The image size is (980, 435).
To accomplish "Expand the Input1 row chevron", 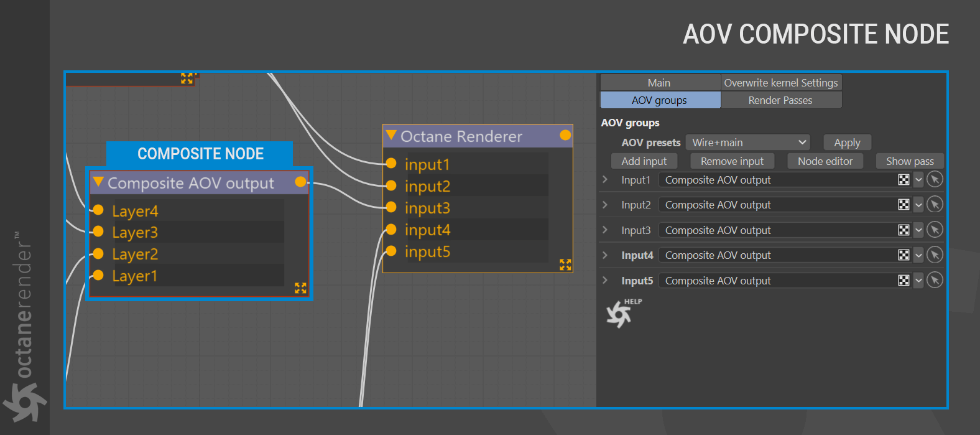I will coord(605,179).
